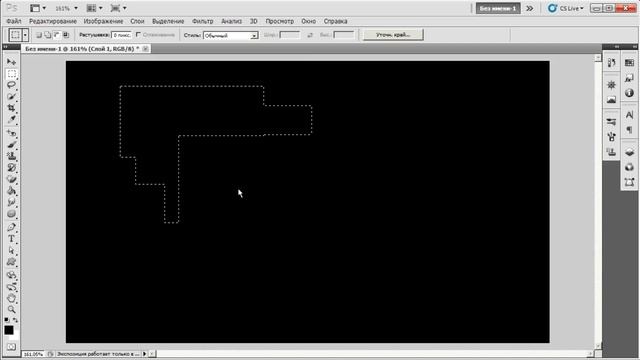Select the Crop tool
Image resolution: width=640 pixels, height=360 pixels.
click(x=11, y=108)
